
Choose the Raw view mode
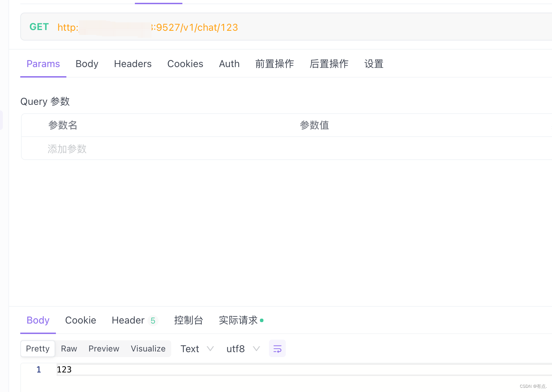[69, 349]
